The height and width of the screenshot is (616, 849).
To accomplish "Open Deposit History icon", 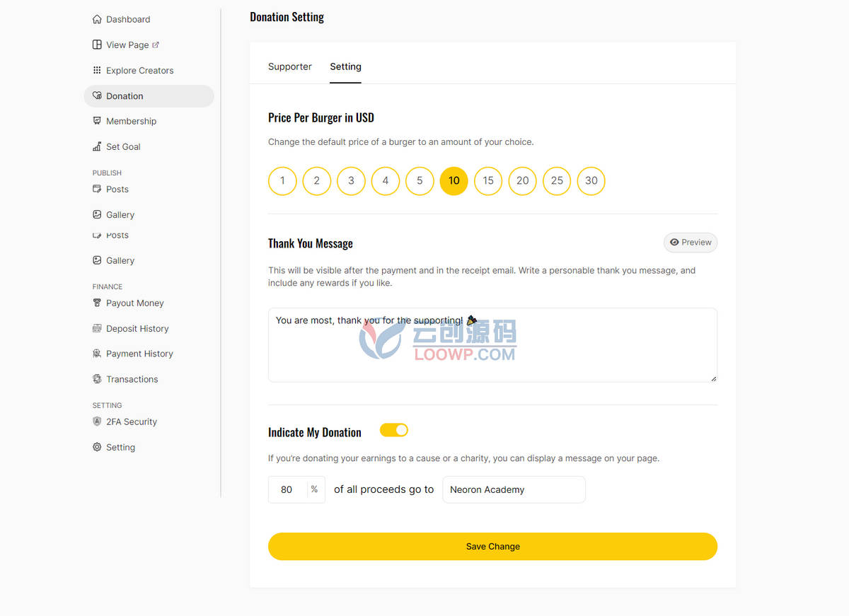I will [97, 328].
